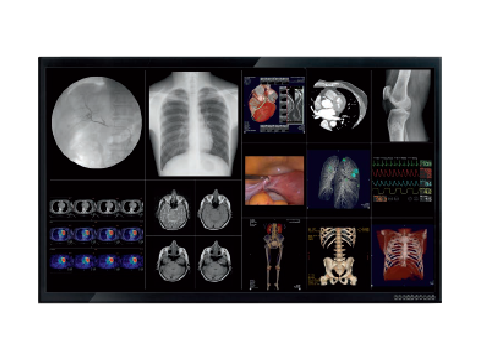Click the red 3D heart rendering
The height and width of the screenshot is (360, 480).
tap(263, 103)
